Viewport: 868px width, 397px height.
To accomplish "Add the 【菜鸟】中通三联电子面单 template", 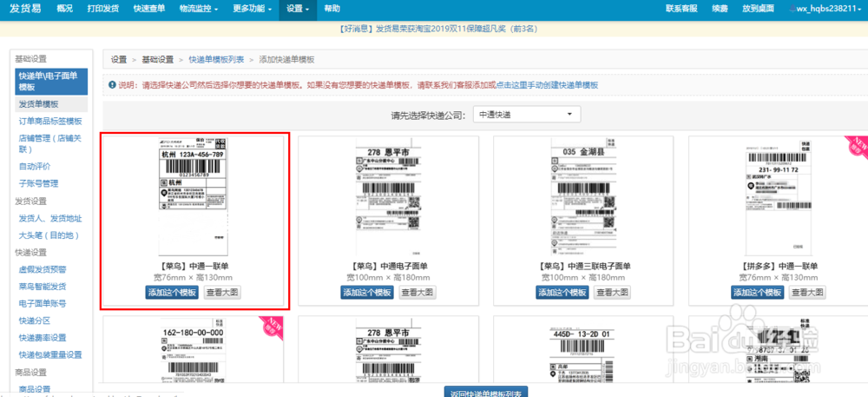I will coord(562,293).
